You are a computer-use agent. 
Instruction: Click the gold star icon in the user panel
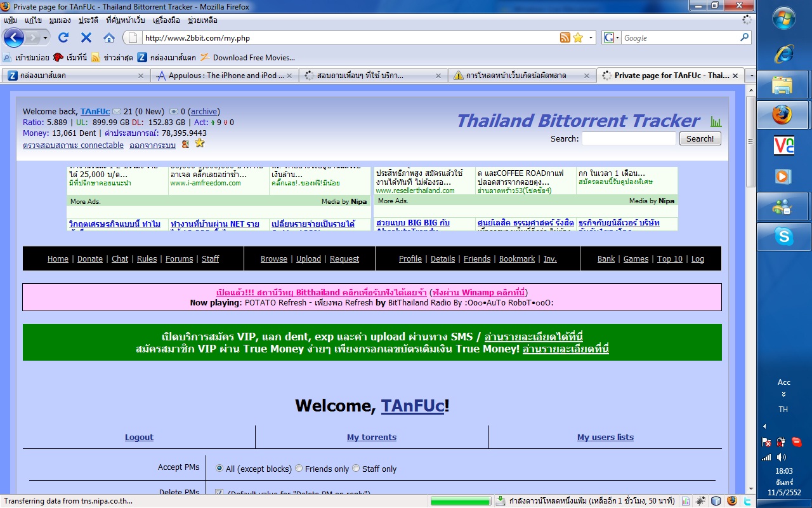199,144
